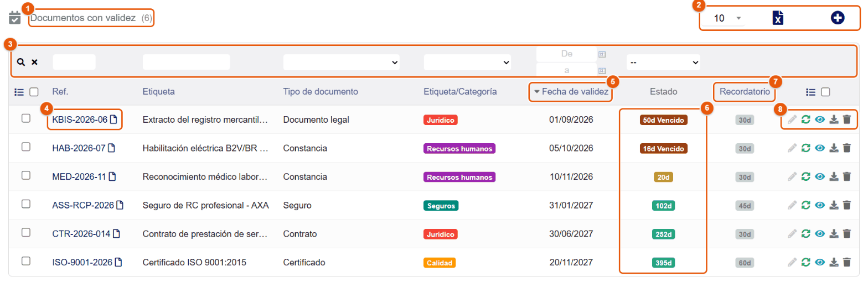Viewport: 868px width, 287px height.
Task: Click the orange 'Calidad' category tag
Action: tap(440, 263)
